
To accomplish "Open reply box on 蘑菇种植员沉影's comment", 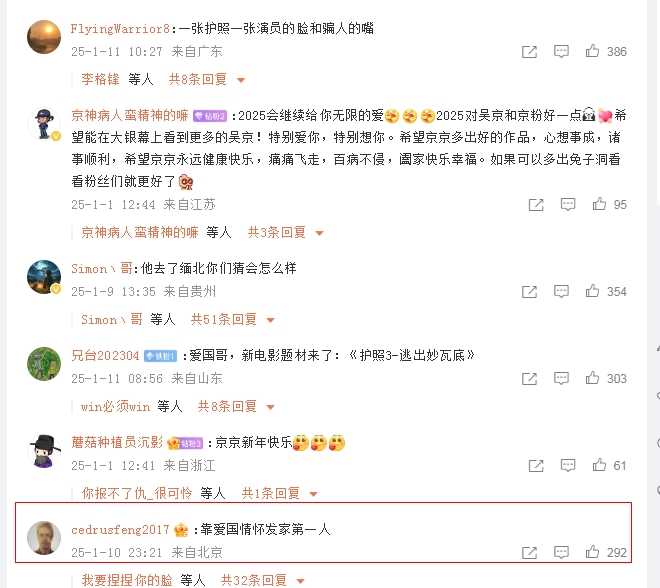I will [568, 465].
